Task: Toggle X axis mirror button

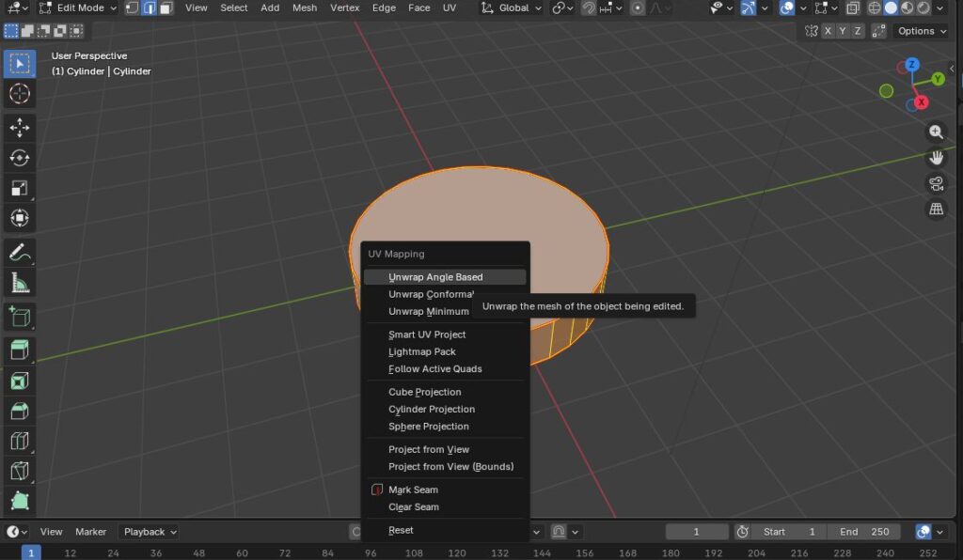Action: (828, 31)
